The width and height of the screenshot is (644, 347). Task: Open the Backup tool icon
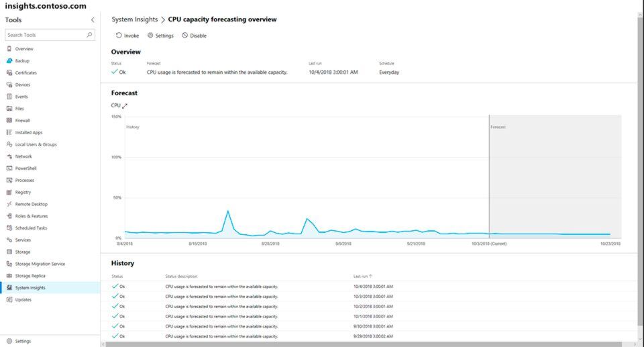(x=9, y=60)
